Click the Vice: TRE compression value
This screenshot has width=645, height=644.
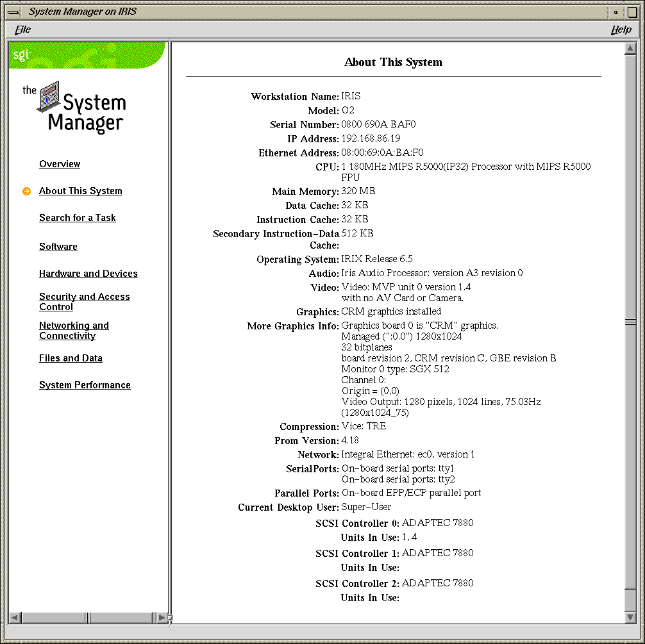click(364, 427)
